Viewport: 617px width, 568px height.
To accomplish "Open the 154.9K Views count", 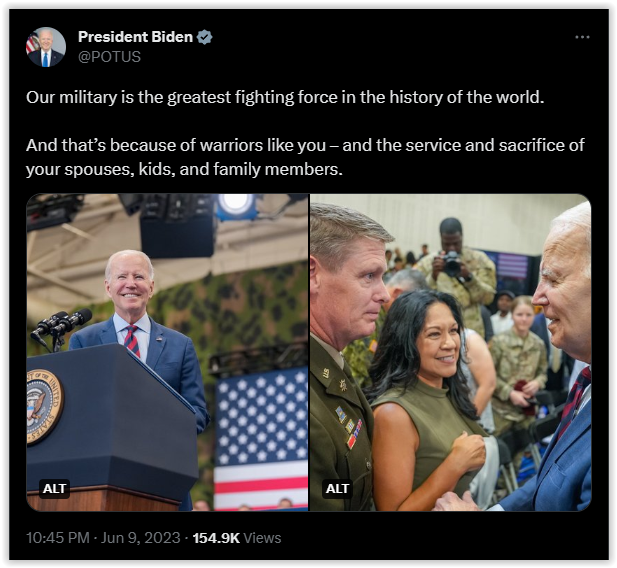I will pos(237,538).
